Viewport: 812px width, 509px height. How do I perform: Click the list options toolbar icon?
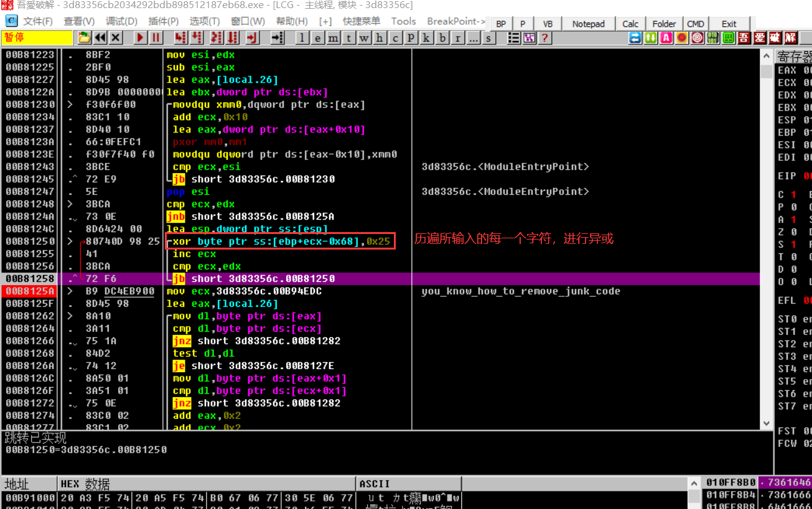point(514,38)
